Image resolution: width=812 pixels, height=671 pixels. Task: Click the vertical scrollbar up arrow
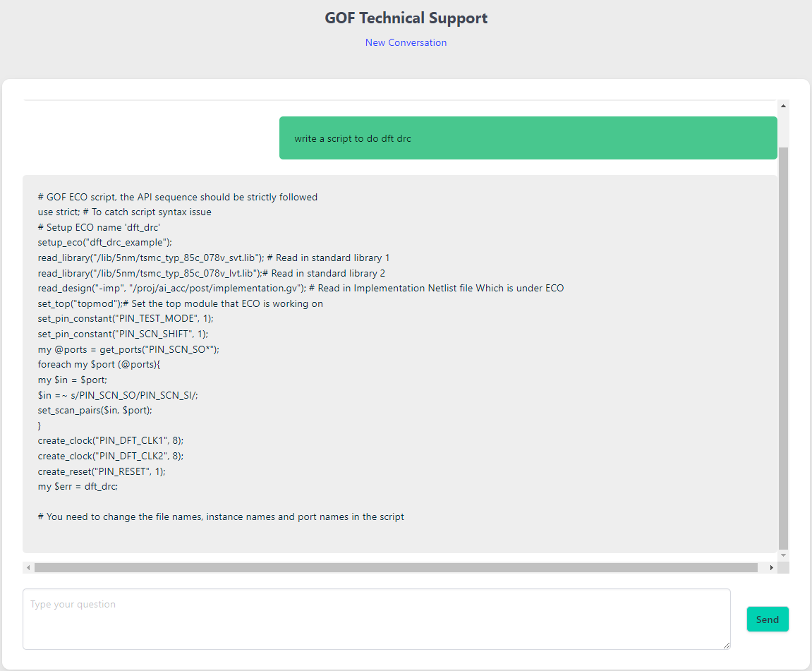pyautogui.click(x=783, y=106)
